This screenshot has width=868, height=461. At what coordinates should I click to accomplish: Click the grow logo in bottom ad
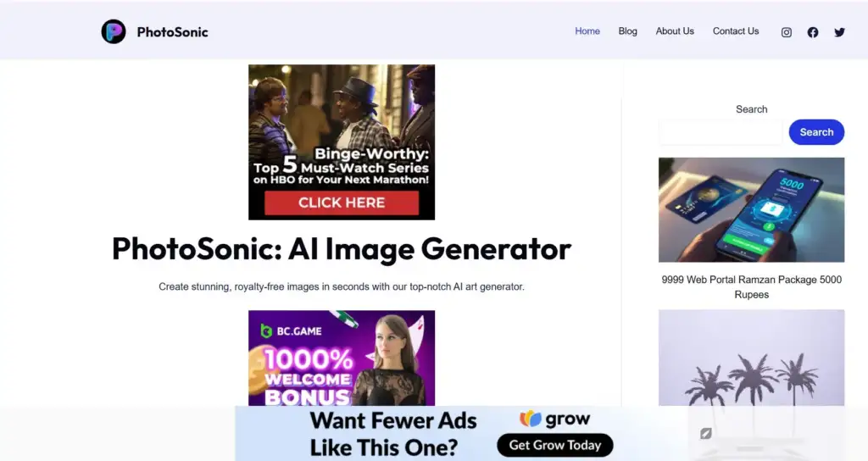coord(554,419)
